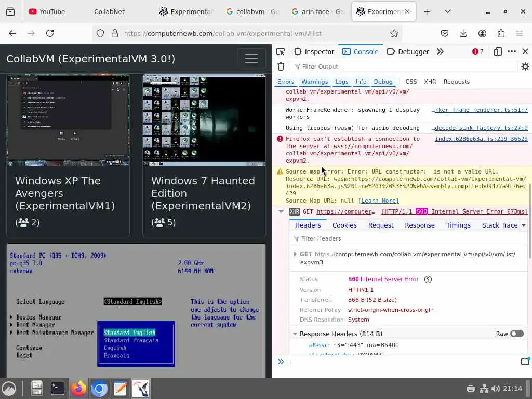This screenshot has height=399, width=532.
Task: Open Firefox downloads panel
Action: tap(463, 33)
